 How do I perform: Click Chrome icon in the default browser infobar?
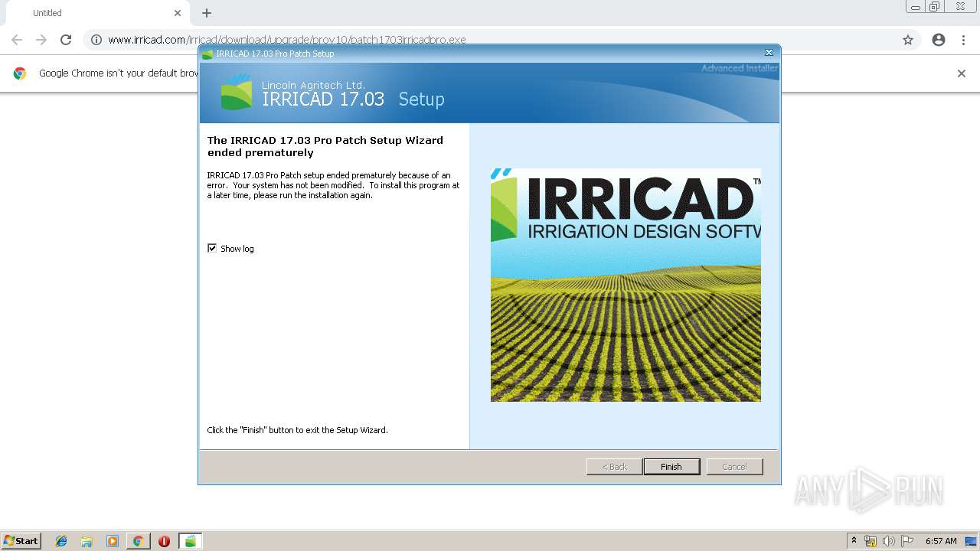(x=20, y=73)
